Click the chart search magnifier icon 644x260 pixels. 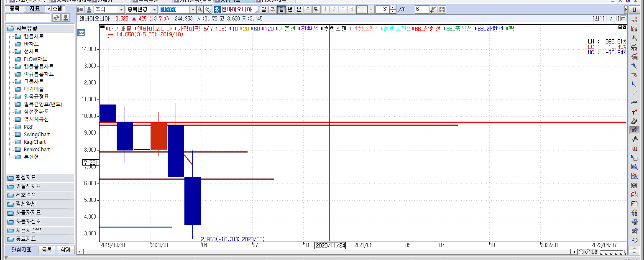(634, 176)
